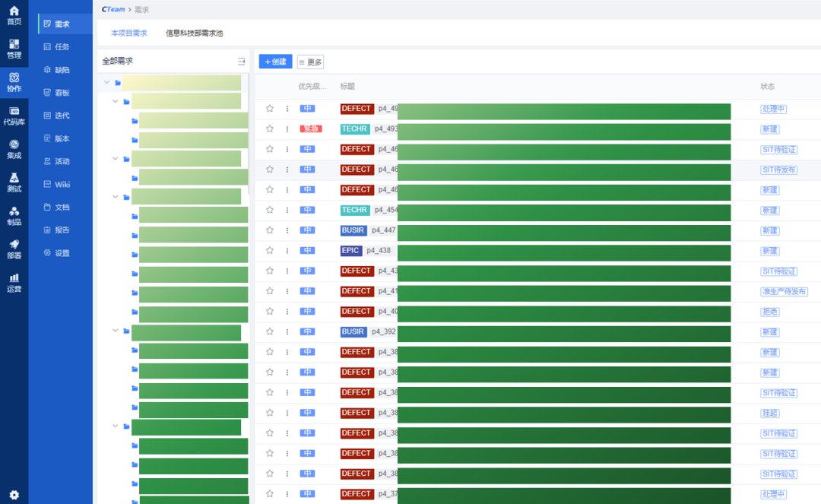The width and height of the screenshot is (821, 504).
Task: Open 制品 artifacts module
Action: coord(14,216)
